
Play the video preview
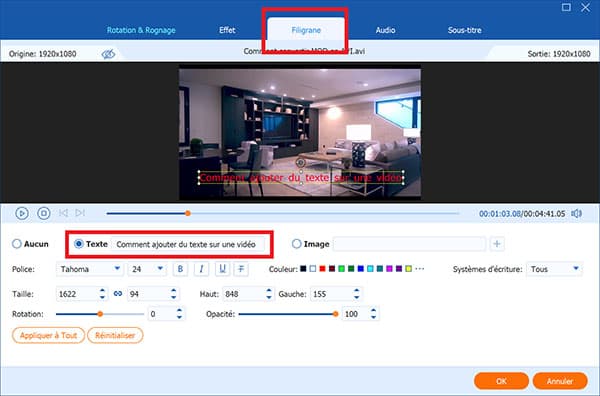pyautogui.click(x=22, y=213)
